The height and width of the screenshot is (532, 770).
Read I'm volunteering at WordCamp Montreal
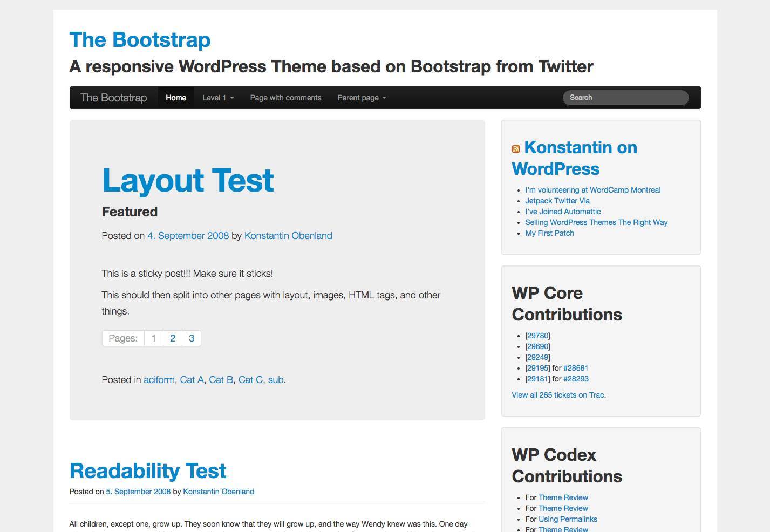point(593,190)
